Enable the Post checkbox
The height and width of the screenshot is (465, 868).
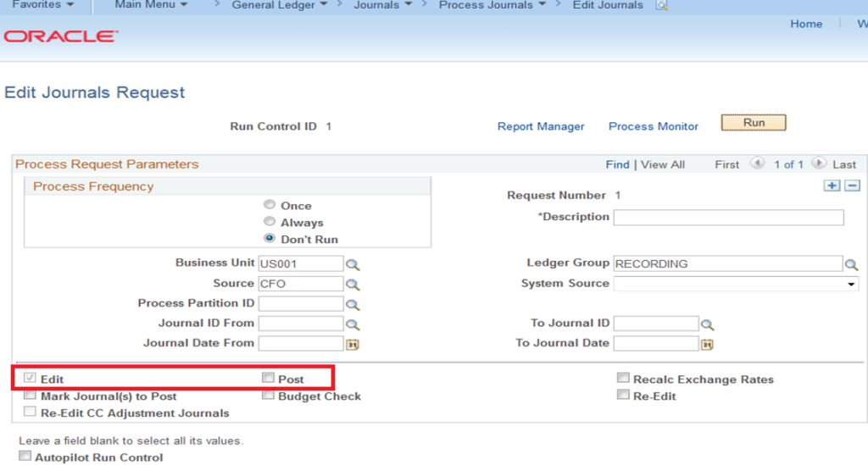pyautogui.click(x=269, y=378)
